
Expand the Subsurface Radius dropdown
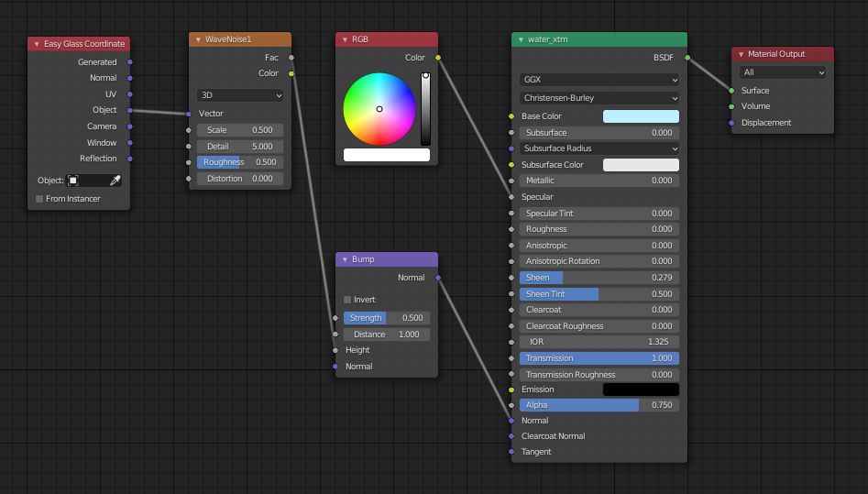(x=599, y=148)
